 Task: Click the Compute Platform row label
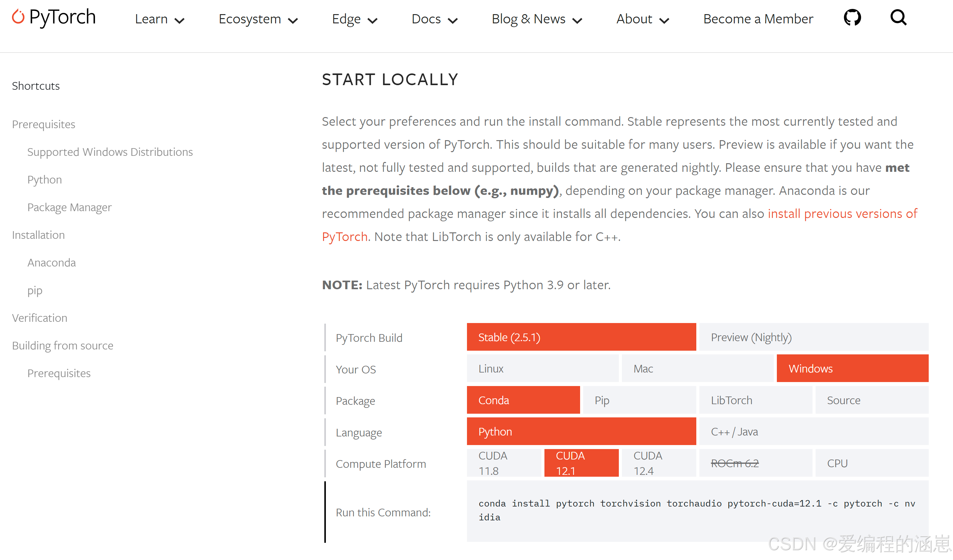381,464
